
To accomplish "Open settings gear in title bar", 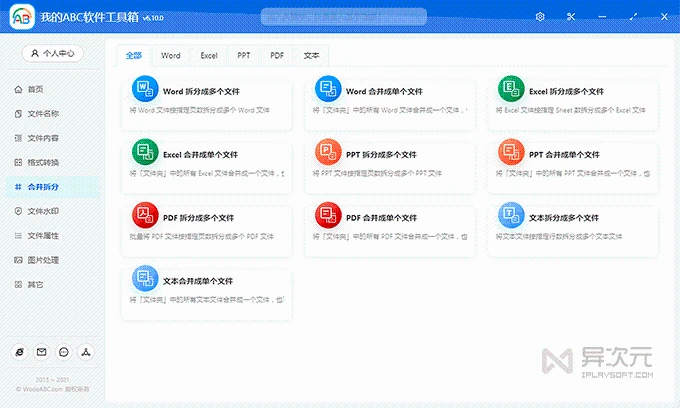I will click(x=540, y=16).
